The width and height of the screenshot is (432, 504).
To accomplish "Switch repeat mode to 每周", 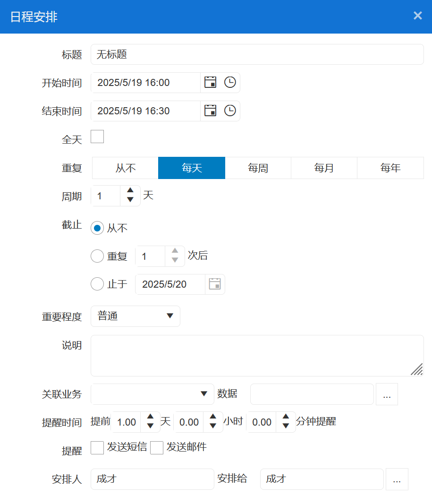I will (x=258, y=168).
